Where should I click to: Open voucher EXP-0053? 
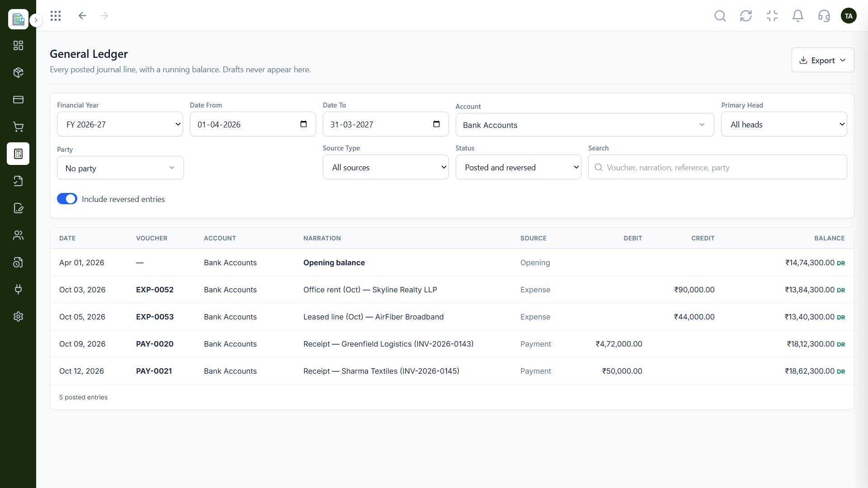[155, 317]
